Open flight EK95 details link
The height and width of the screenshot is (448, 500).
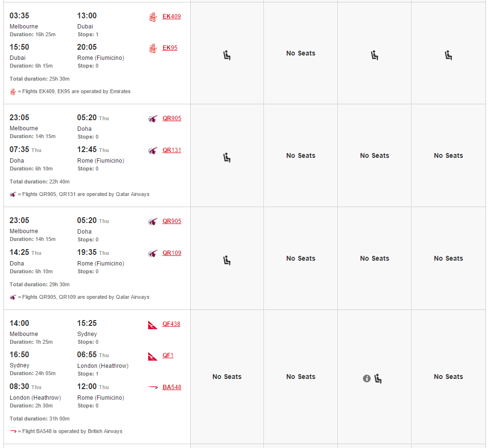click(x=170, y=47)
